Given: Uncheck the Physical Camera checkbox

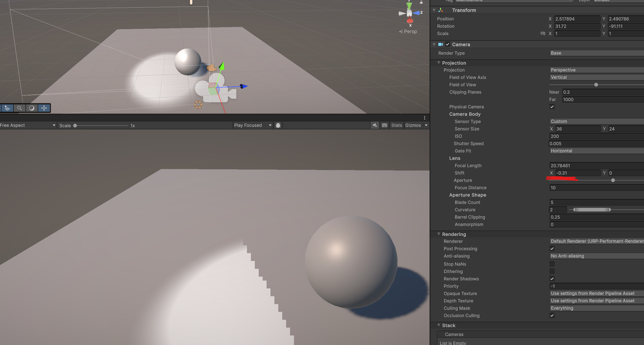Looking at the screenshot, I should pos(552,107).
